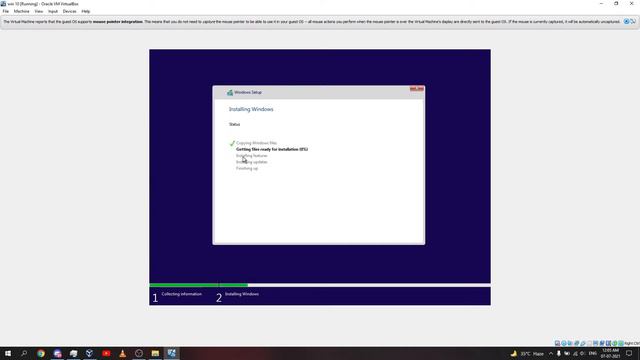Open taskbar Search
The height and width of the screenshot is (360, 640).
24,353
